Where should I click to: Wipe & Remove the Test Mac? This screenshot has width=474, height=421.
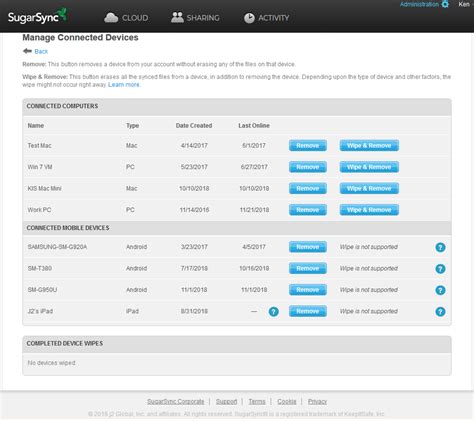click(x=369, y=146)
